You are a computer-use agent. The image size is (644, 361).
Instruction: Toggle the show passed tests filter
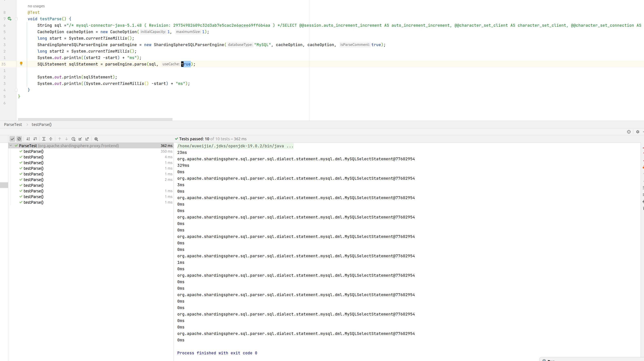tap(13, 139)
